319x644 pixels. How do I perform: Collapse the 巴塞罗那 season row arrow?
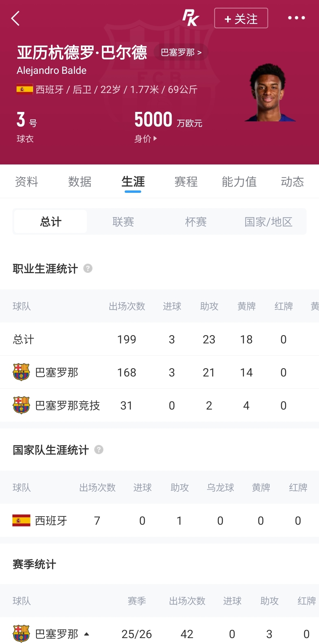(x=87, y=634)
